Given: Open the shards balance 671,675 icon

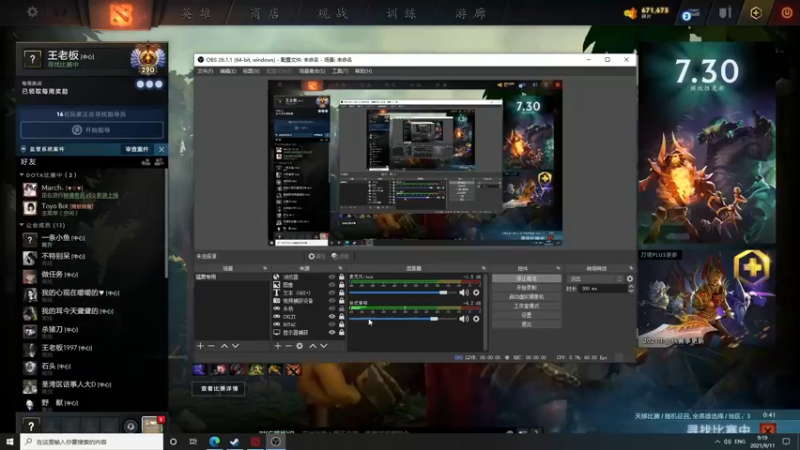Looking at the screenshot, I should tap(631, 13).
